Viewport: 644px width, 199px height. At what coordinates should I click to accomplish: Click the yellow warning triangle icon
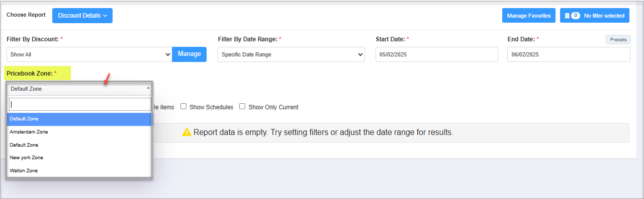click(x=187, y=132)
